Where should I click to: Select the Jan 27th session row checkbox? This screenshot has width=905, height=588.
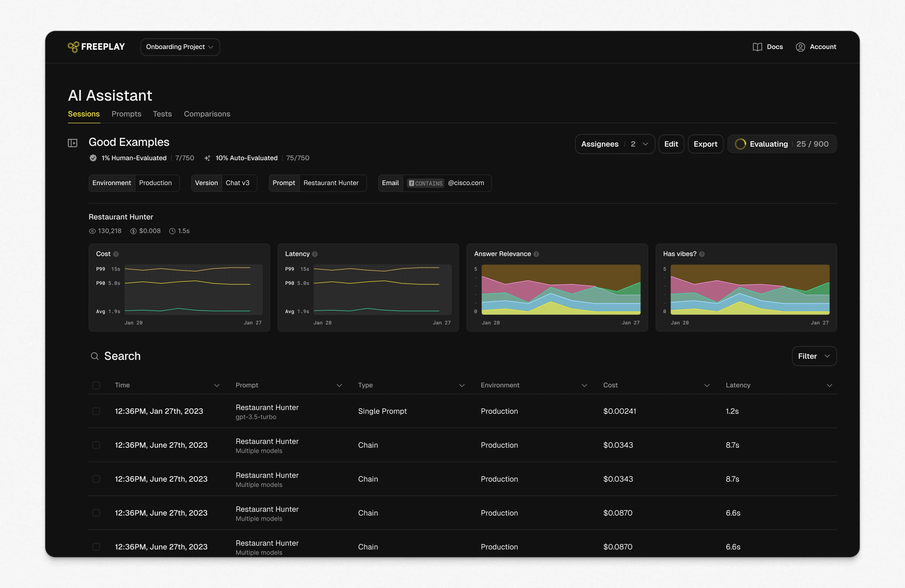click(96, 411)
